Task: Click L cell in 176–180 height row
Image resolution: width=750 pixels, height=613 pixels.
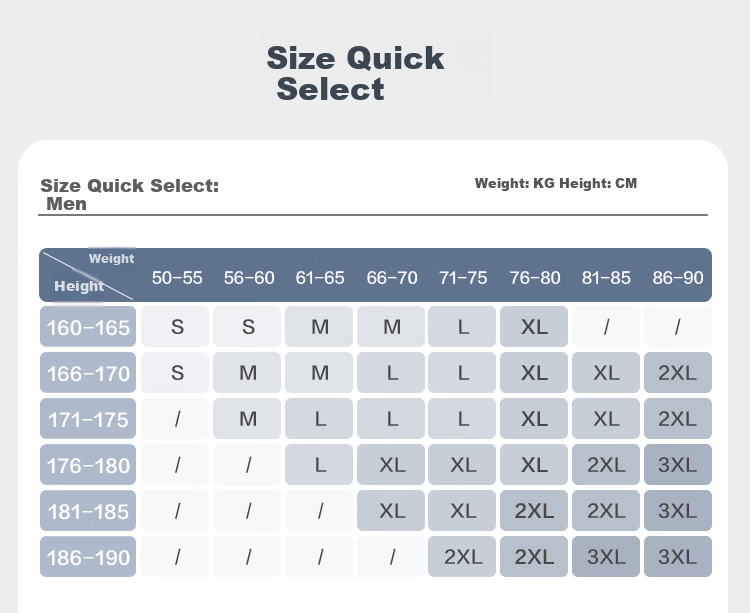Action: coord(319,465)
